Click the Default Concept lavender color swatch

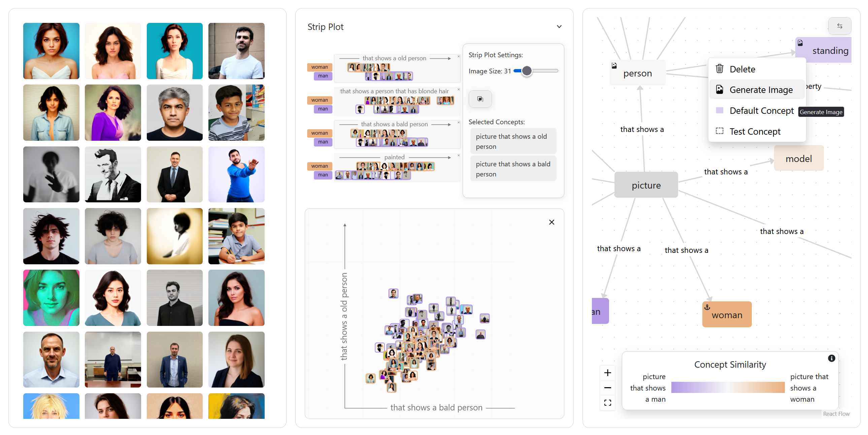(x=720, y=110)
